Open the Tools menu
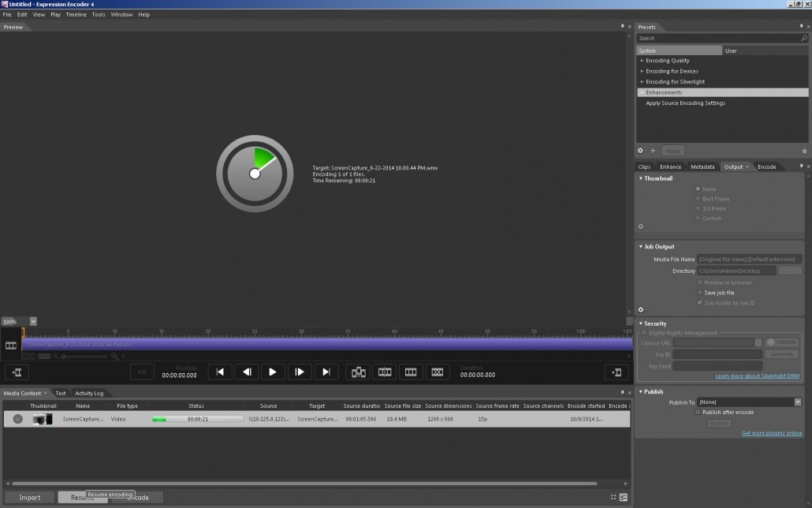Image resolution: width=812 pixels, height=508 pixels. 99,14
